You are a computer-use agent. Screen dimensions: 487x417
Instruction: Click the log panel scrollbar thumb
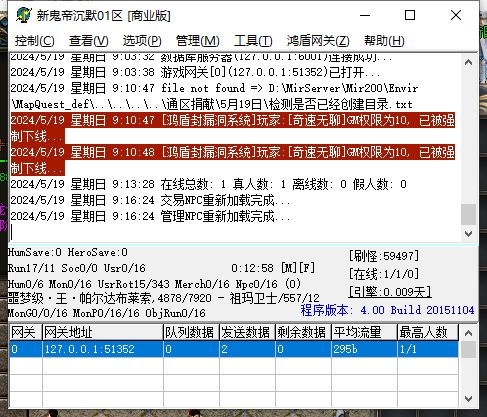coord(468,214)
